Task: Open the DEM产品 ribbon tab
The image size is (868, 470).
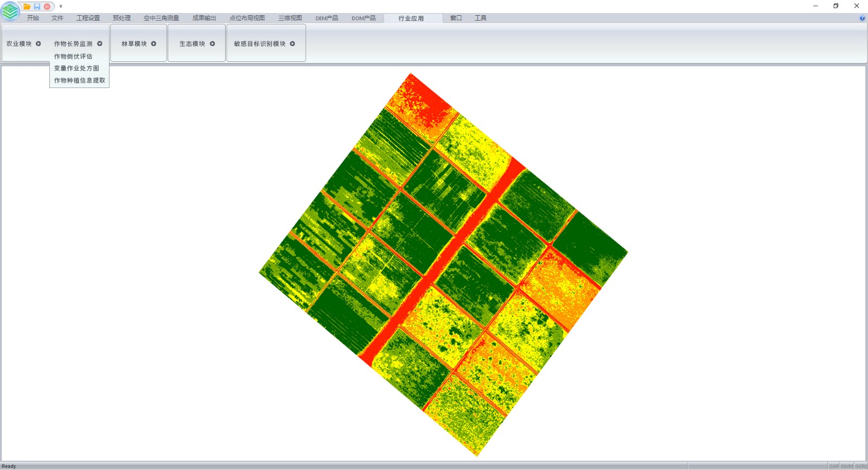Action: (x=327, y=18)
